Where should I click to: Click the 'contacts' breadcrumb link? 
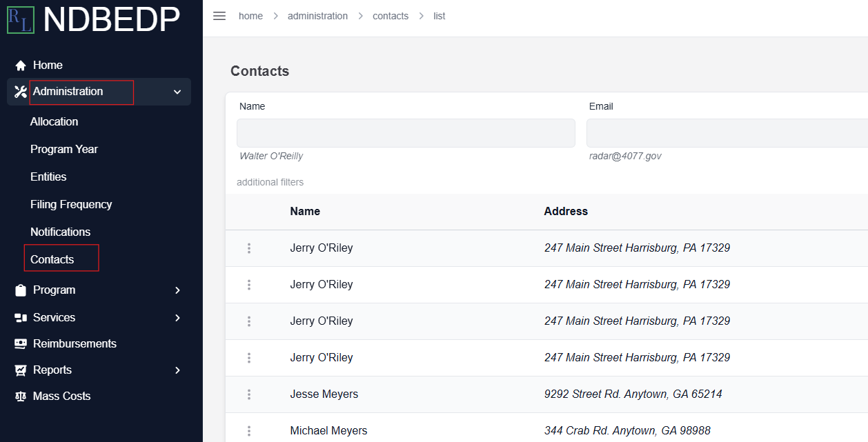(391, 16)
